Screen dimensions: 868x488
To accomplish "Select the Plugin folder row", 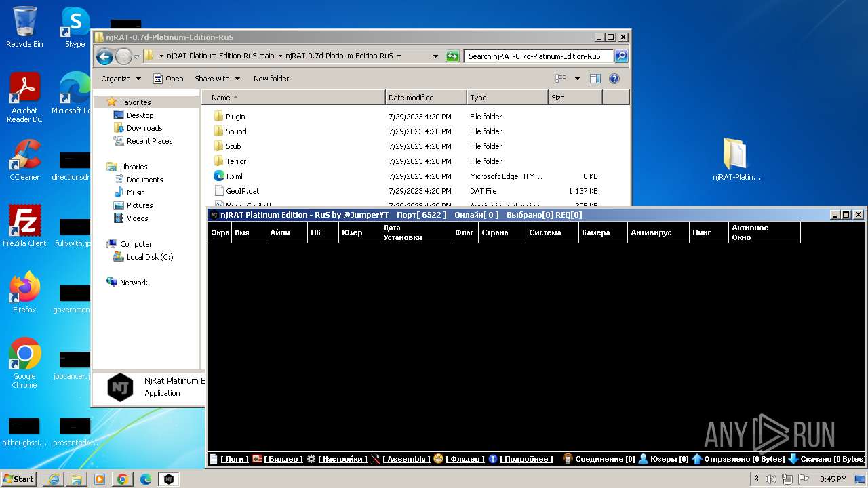I will pyautogui.click(x=406, y=117).
